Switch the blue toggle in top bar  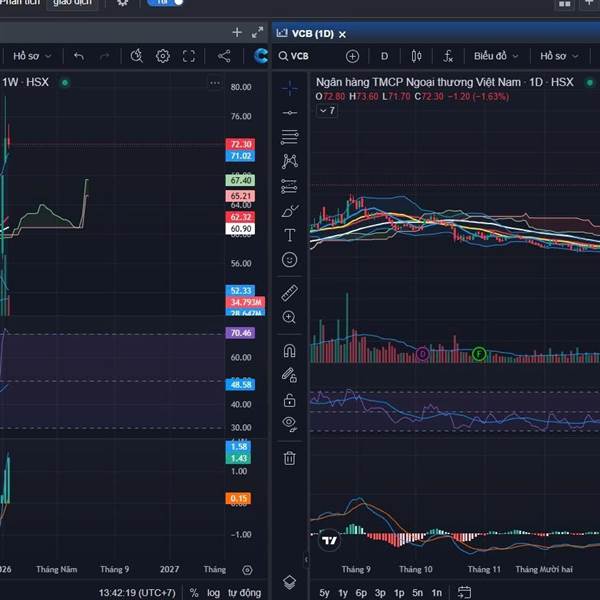(165, 2)
